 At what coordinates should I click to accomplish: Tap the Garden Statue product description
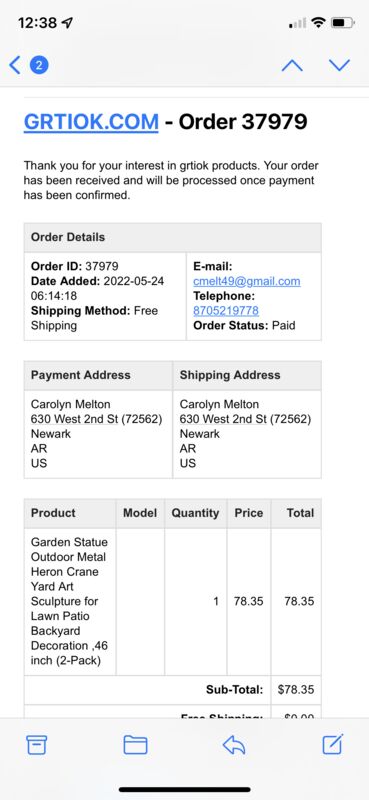69,601
